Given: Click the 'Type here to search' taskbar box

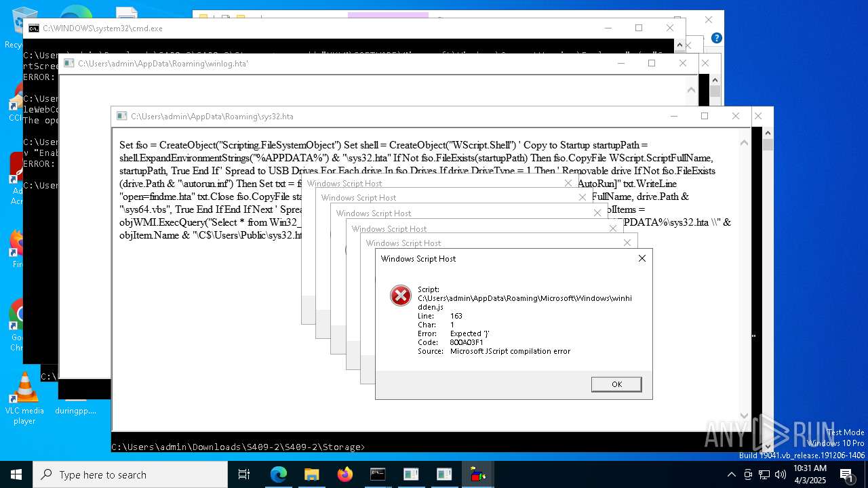Looking at the screenshot, I should click(130, 474).
